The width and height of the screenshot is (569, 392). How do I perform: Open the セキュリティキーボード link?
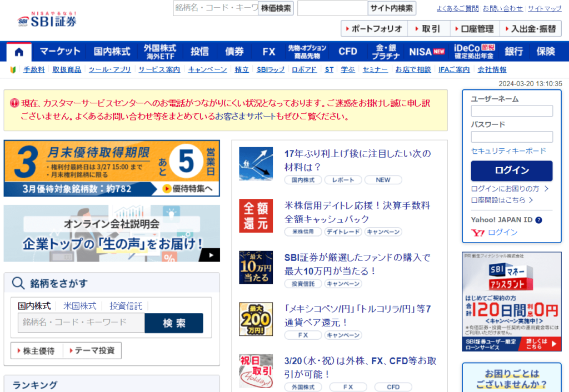tap(508, 151)
